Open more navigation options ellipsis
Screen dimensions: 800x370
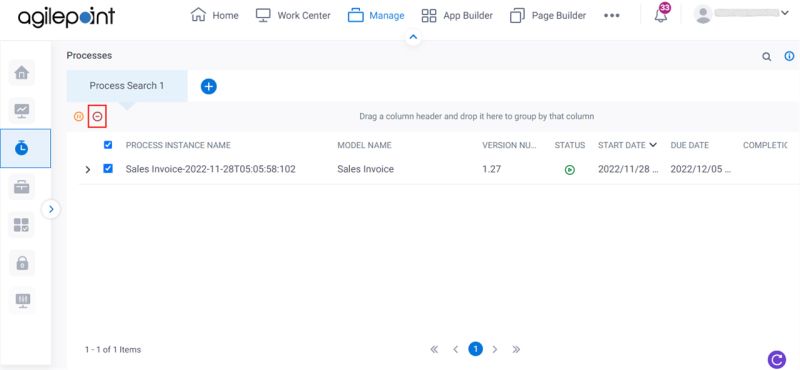[x=611, y=16]
